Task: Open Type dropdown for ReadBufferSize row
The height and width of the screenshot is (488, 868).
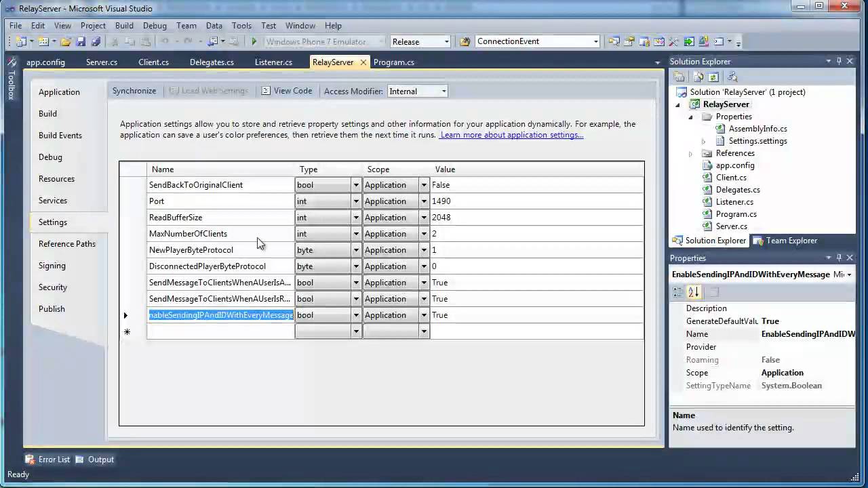Action: [355, 218]
